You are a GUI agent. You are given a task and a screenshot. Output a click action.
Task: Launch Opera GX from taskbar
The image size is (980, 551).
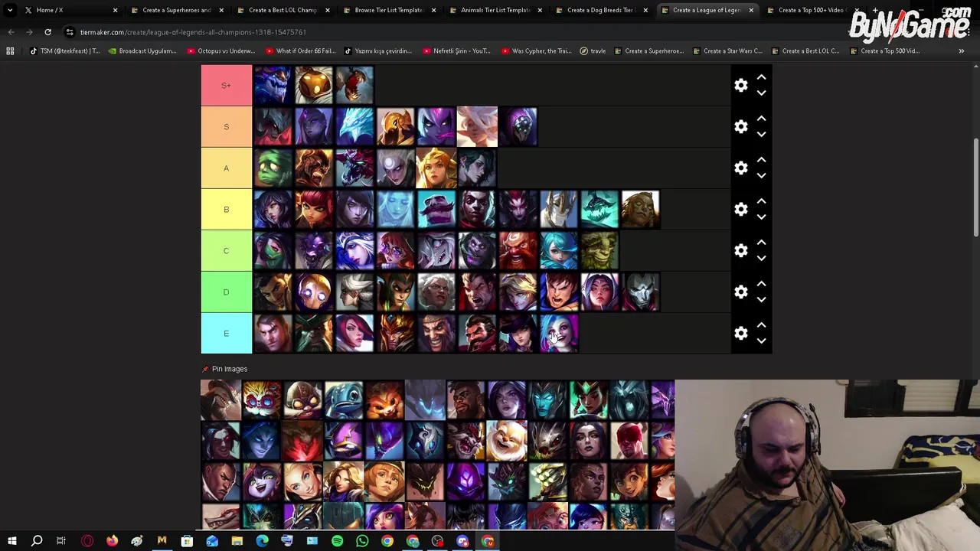point(87,541)
